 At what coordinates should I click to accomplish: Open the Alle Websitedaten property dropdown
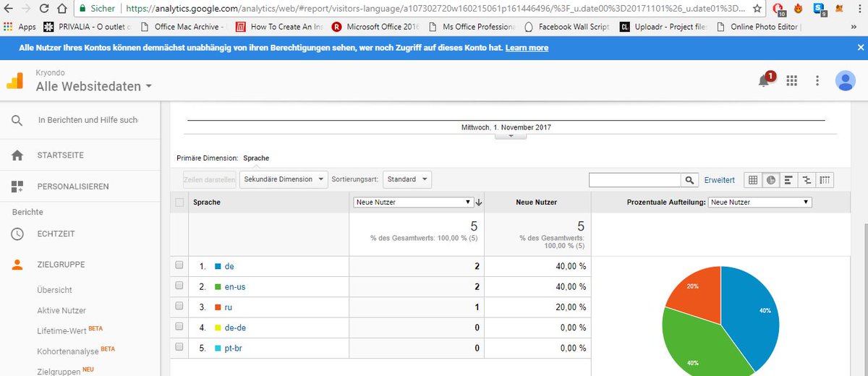94,86
